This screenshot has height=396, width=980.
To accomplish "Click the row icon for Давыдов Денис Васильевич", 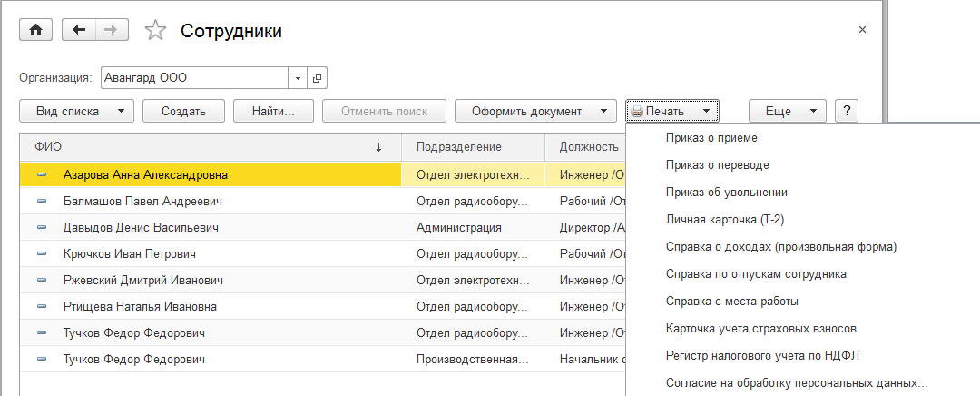I will pyautogui.click(x=42, y=228).
